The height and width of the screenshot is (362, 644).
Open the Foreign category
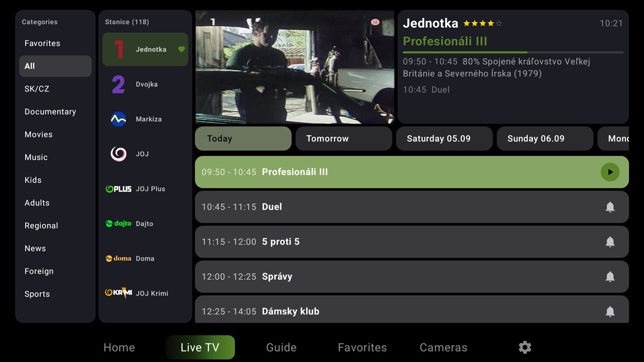(55, 271)
